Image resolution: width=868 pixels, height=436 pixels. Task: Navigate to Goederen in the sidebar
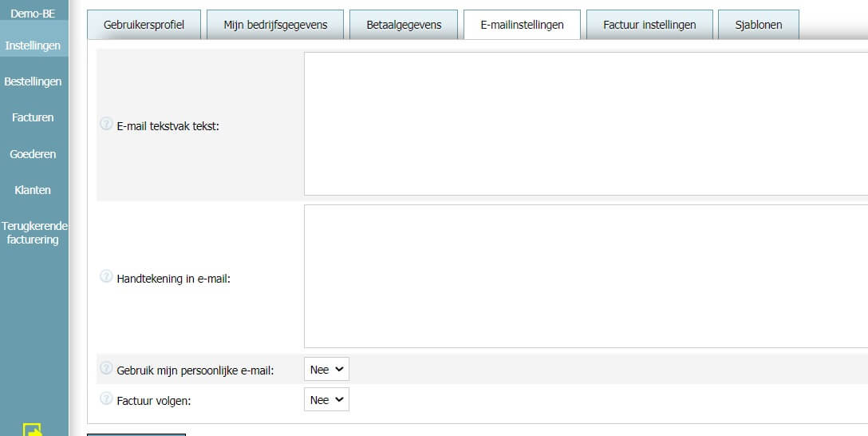34,154
